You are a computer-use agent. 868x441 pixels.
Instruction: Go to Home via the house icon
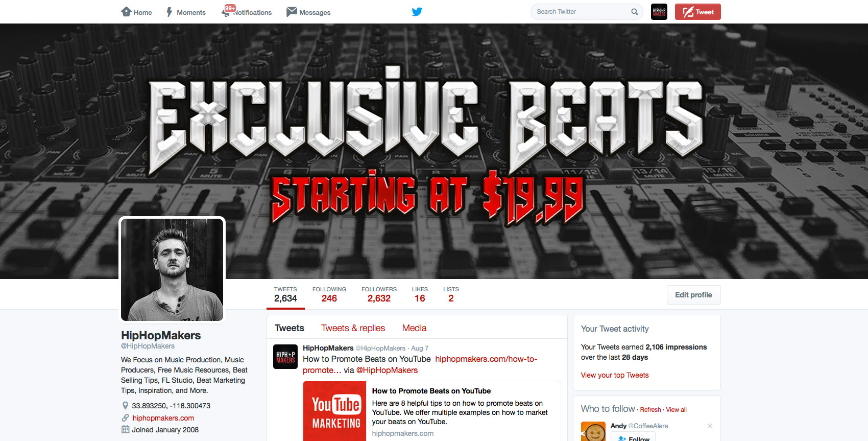point(126,11)
